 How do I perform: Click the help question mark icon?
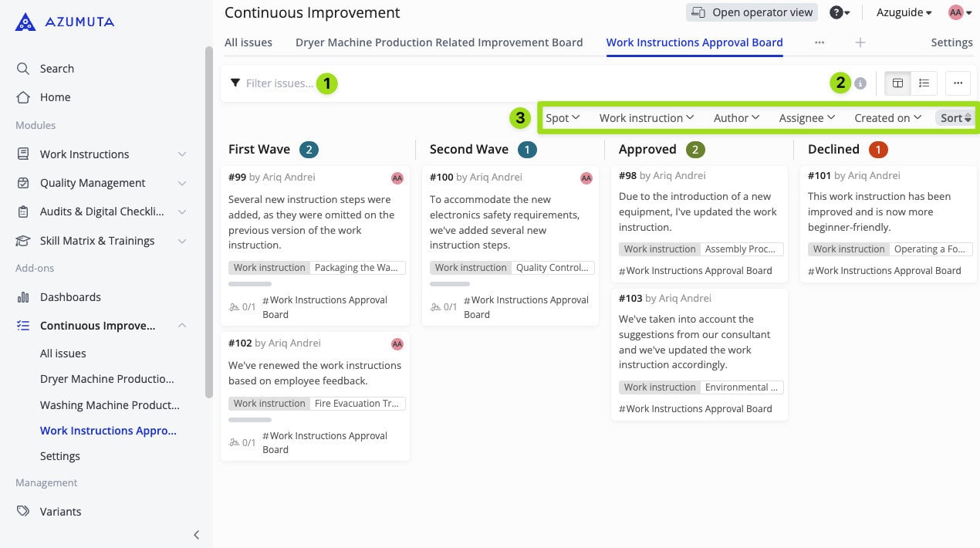tap(836, 12)
